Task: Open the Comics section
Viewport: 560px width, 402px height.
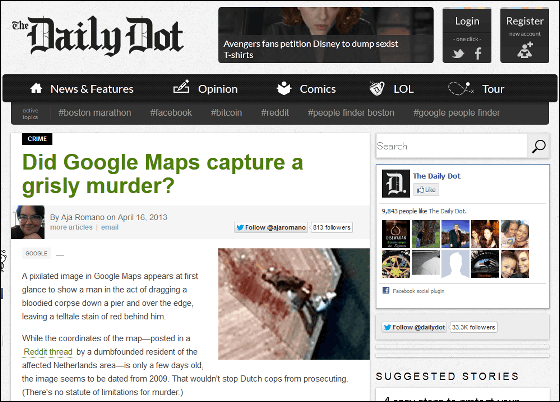Action: click(318, 89)
